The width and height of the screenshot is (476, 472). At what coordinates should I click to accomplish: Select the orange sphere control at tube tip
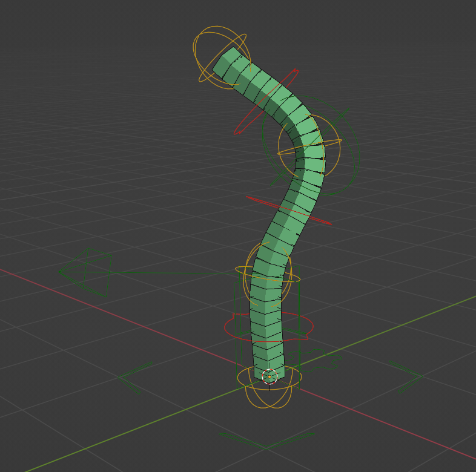[222, 57]
